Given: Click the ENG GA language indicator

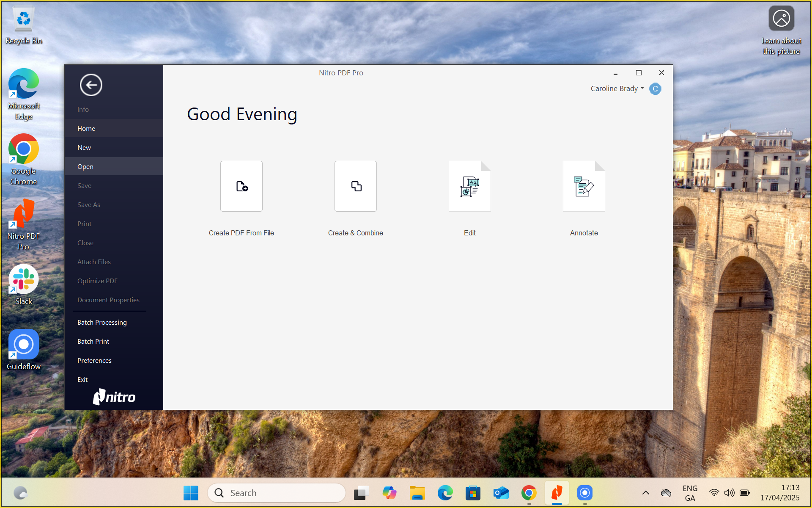Looking at the screenshot, I should tap(690, 493).
